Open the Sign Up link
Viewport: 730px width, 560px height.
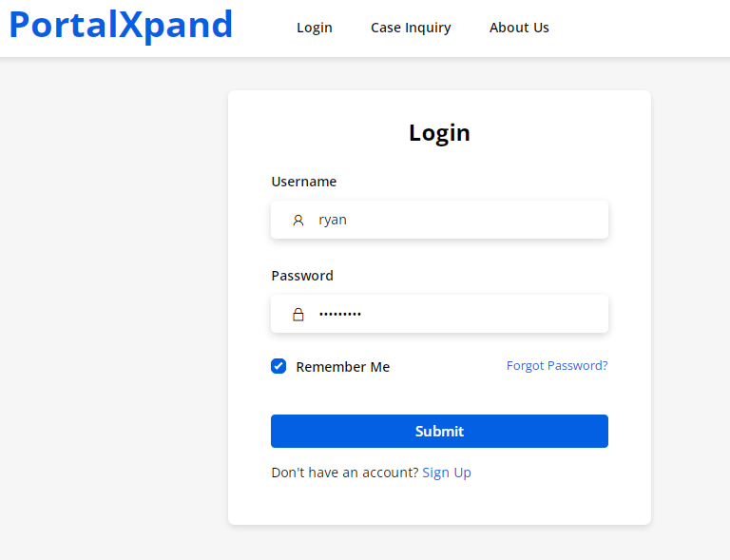pos(447,473)
